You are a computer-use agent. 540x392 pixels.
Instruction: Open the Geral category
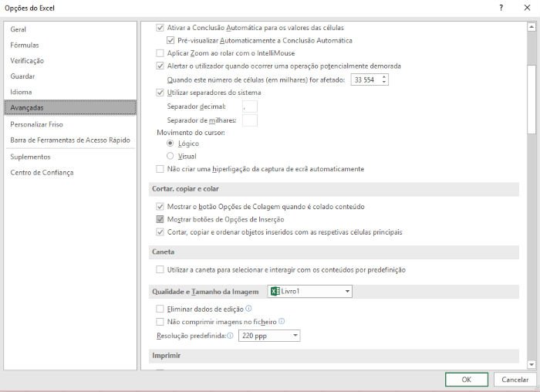70,29
